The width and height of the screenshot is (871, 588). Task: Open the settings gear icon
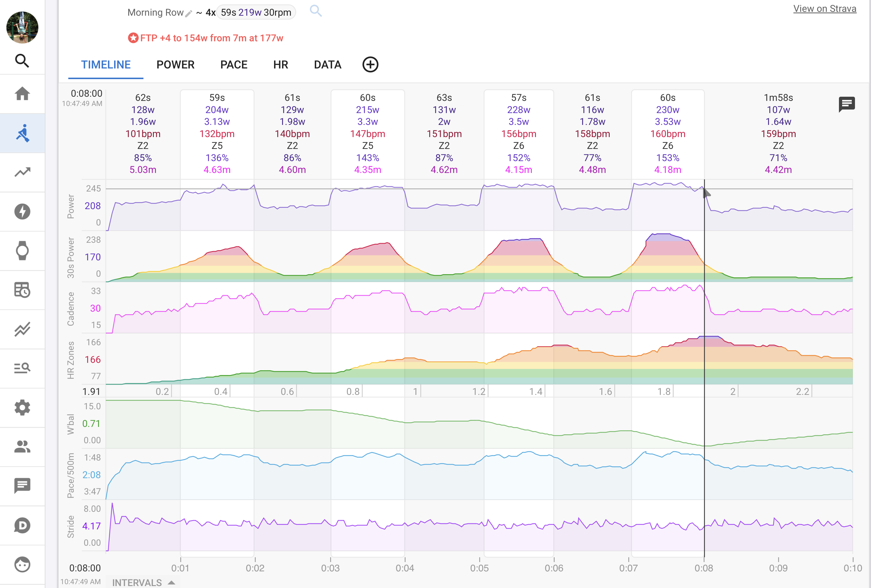pos(22,407)
